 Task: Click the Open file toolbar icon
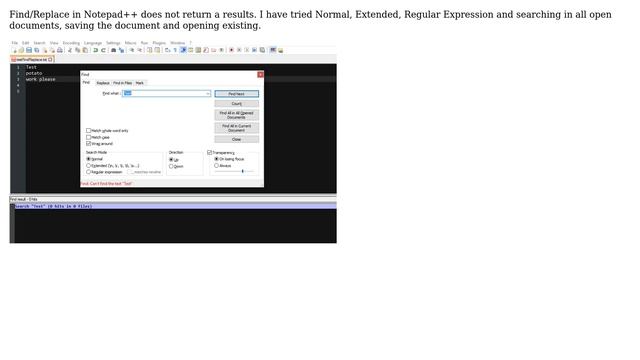21,50
